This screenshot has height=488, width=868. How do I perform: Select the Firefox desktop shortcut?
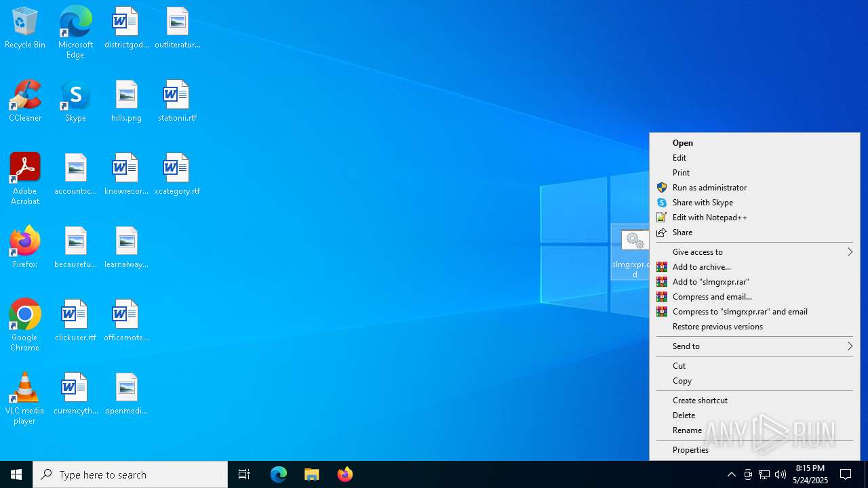pos(25,248)
